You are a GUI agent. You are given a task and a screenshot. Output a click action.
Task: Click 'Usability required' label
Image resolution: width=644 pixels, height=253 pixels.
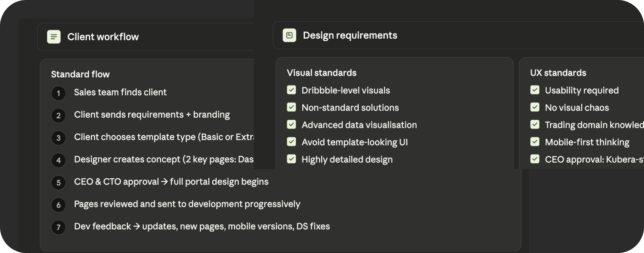click(581, 90)
